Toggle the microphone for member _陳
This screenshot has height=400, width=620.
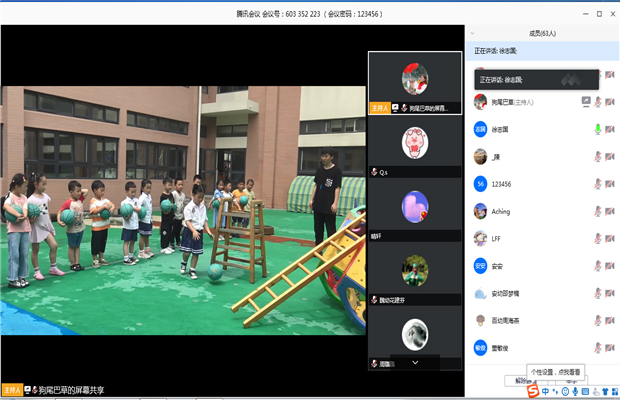tap(598, 157)
